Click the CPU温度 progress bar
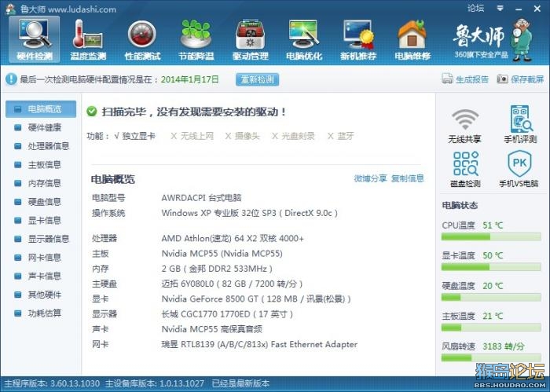 pos(491,237)
